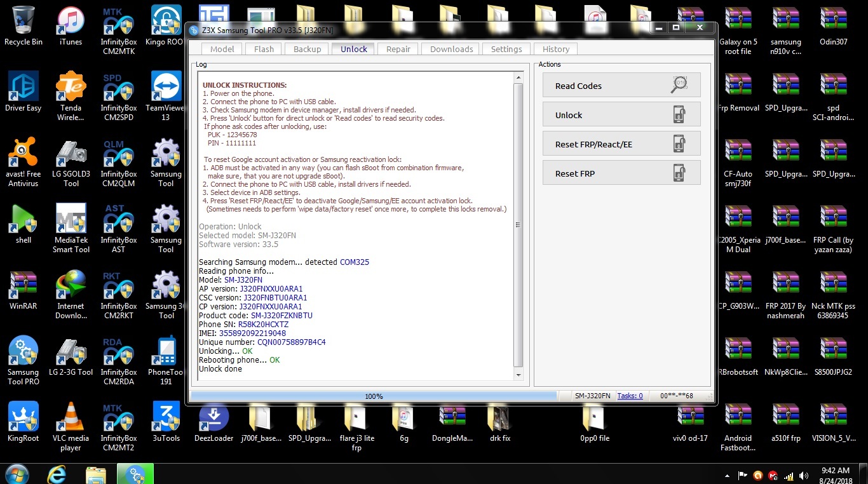This screenshot has height=484, width=868.
Task: Click the Read Codes button
Action: click(x=621, y=85)
